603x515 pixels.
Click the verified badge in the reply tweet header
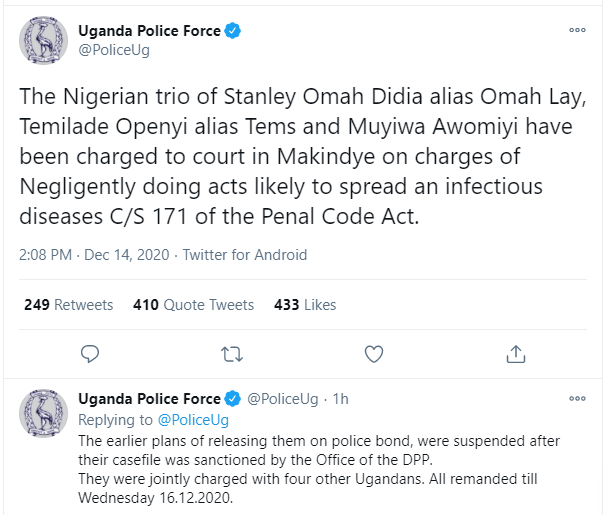[232, 399]
